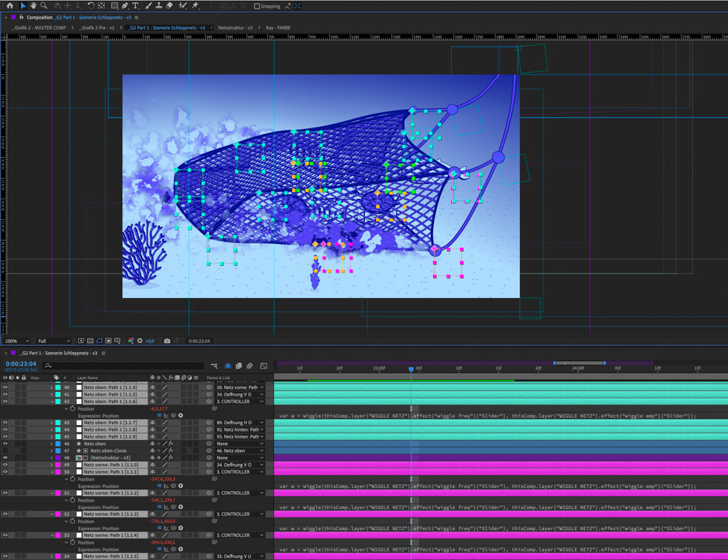Switch to Netzstruktur - v3 tab

(235, 28)
